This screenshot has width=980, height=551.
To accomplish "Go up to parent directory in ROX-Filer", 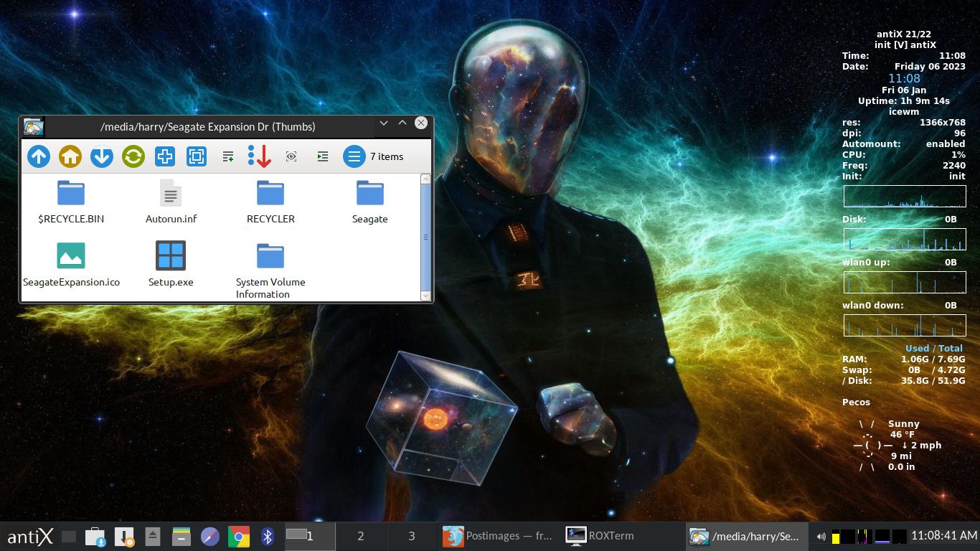I will pyautogui.click(x=39, y=156).
